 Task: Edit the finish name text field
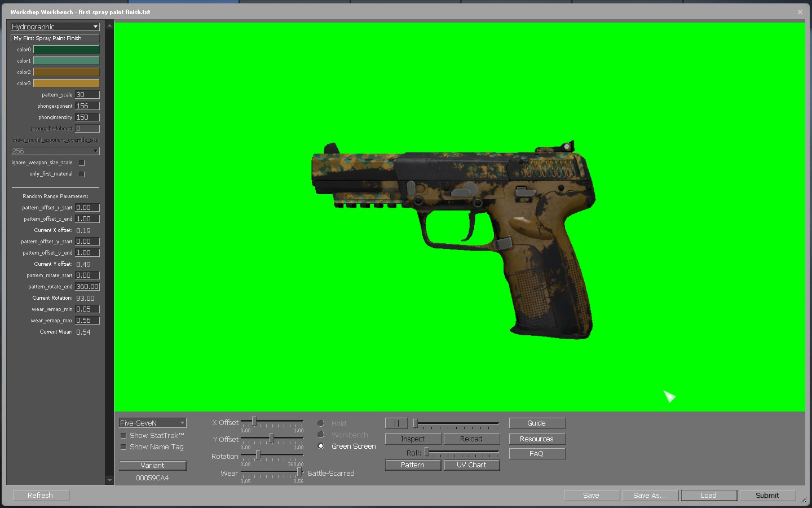55,38
